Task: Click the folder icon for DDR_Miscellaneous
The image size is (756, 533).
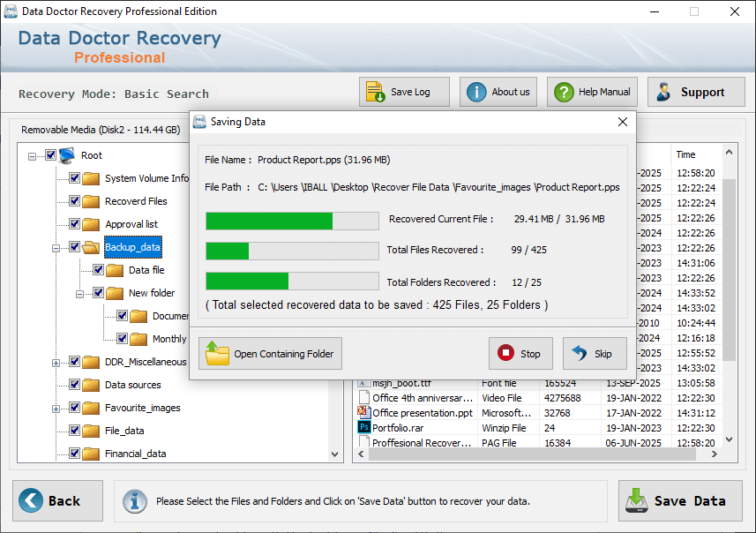Action: point(91,362)
